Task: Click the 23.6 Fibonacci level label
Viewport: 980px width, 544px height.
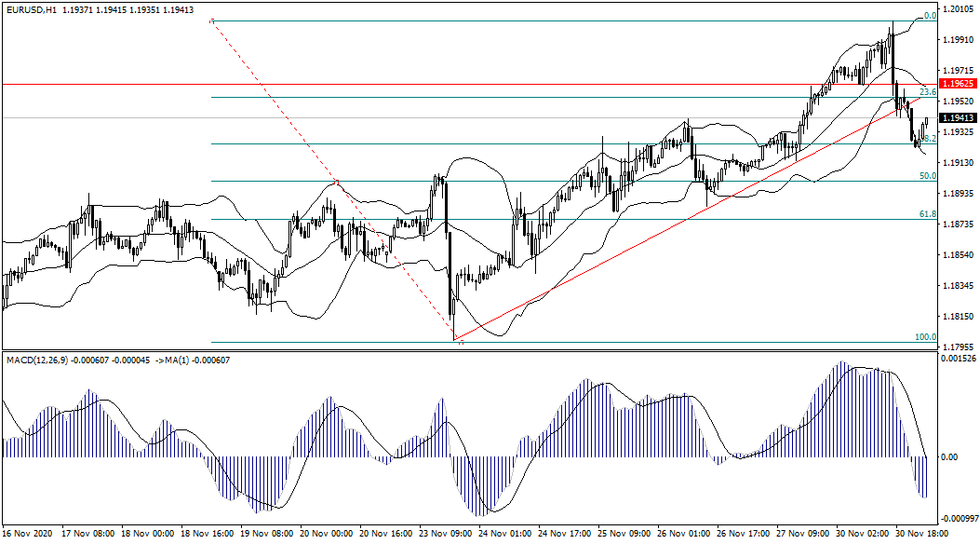Action: (x=927, y=92)
